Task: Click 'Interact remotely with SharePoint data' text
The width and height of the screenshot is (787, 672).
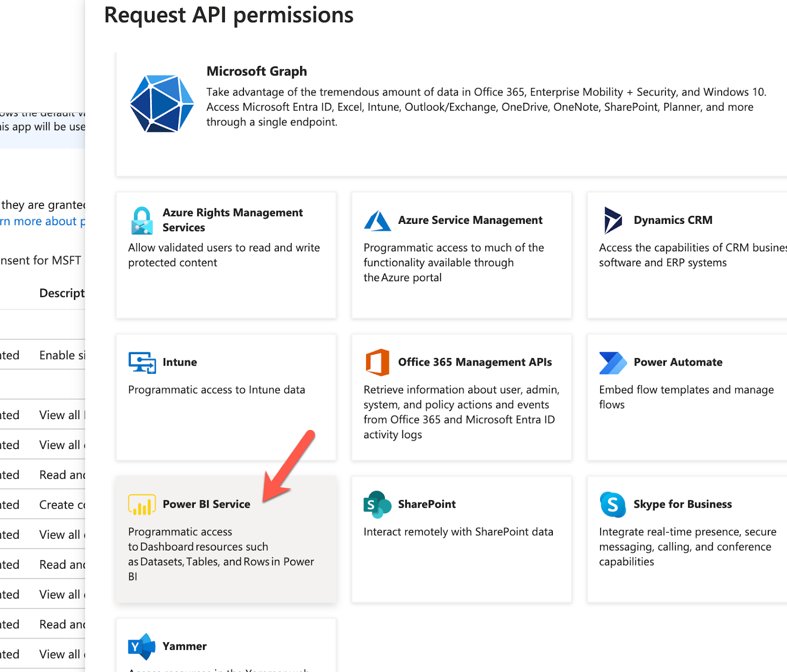Action: point(458,532)
